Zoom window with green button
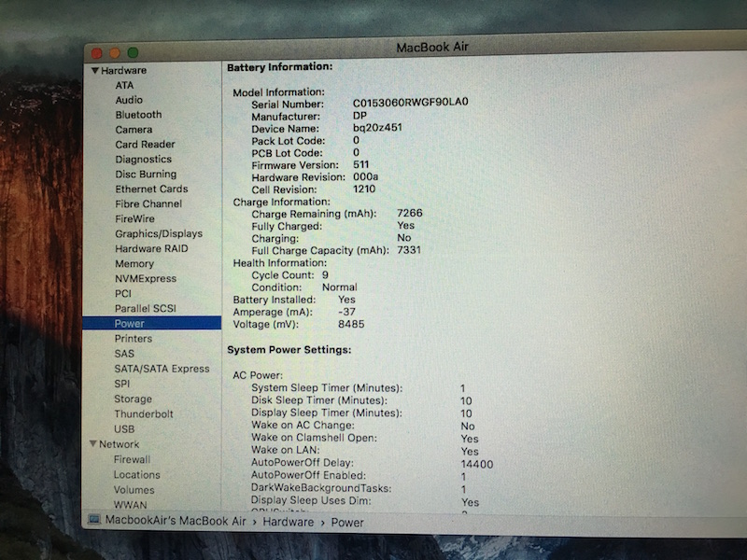747x560 pixels. [x=133, y=52]
